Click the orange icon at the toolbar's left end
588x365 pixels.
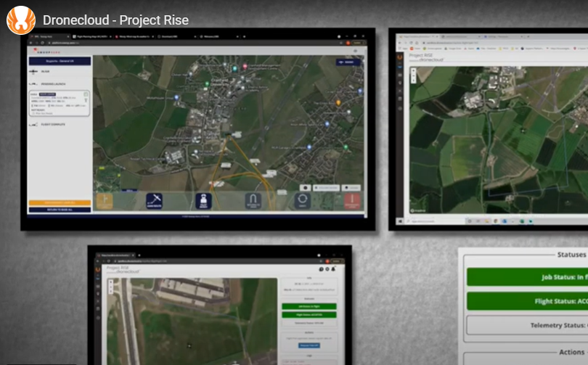click(x=105, y=201)
